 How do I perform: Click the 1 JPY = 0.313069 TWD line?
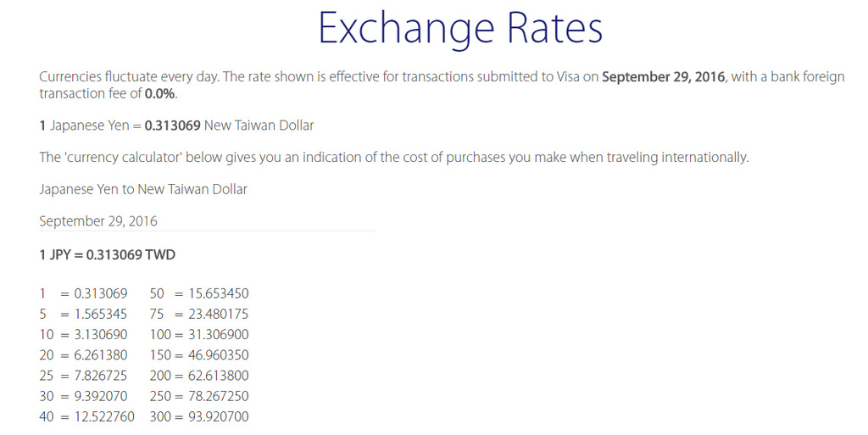(108, 255)
